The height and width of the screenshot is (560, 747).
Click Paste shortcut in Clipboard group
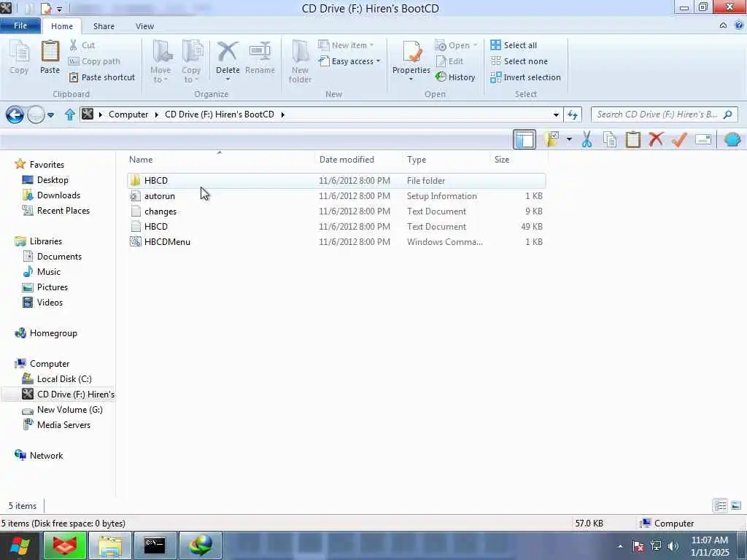coord(102,77)
